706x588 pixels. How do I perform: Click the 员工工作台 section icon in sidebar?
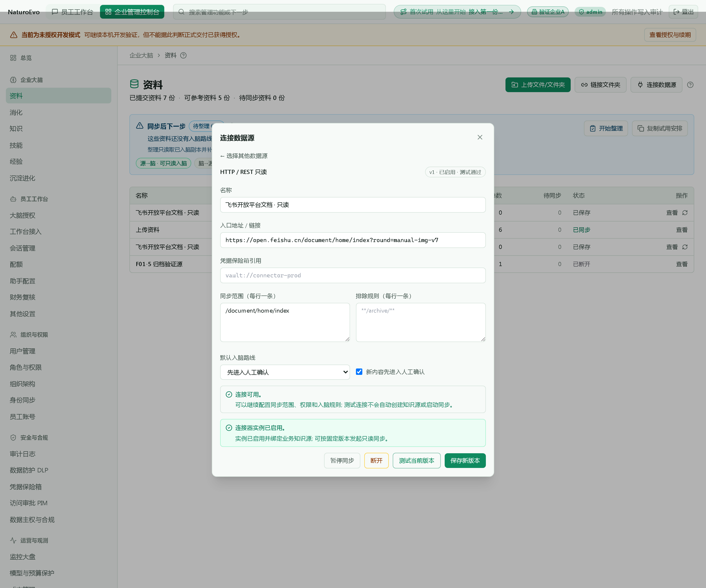[13, 199]
